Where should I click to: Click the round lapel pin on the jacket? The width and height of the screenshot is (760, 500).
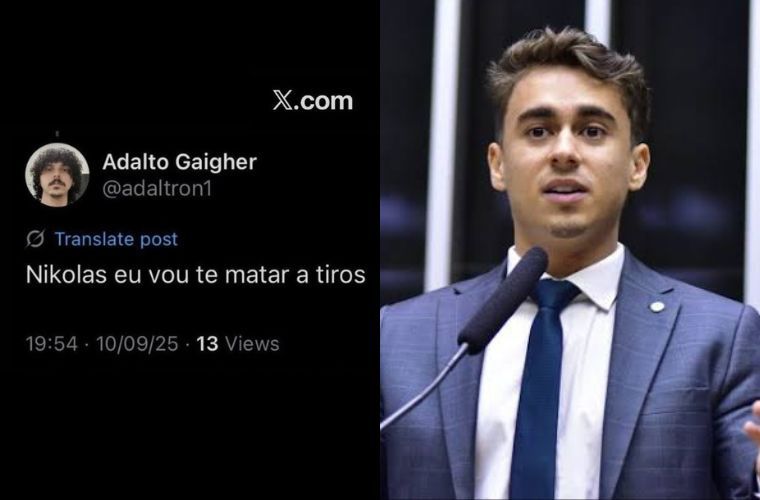click(x=657, y=306)
